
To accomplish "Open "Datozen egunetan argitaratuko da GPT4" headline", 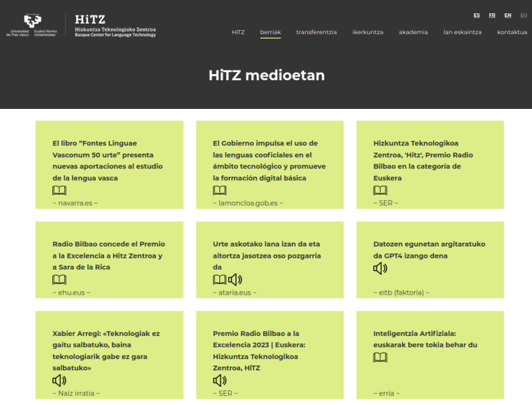I will tap(429, 250).
